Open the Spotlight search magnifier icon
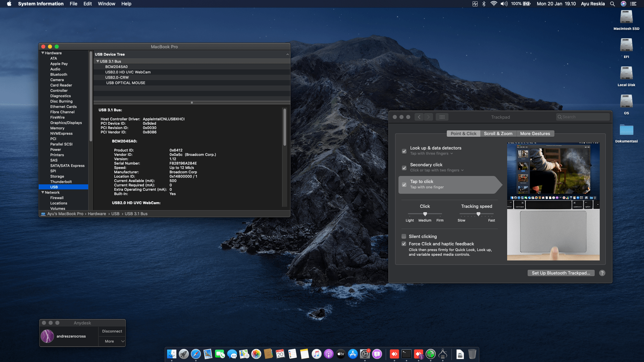The height and width of the screenshot is (362, 644). [612, 4]
